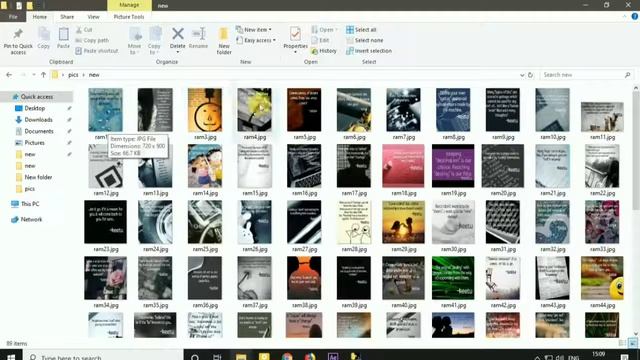Click Invert selection in ribbon
Viewport: 640px width, 360px height.
tap(369, 51)
